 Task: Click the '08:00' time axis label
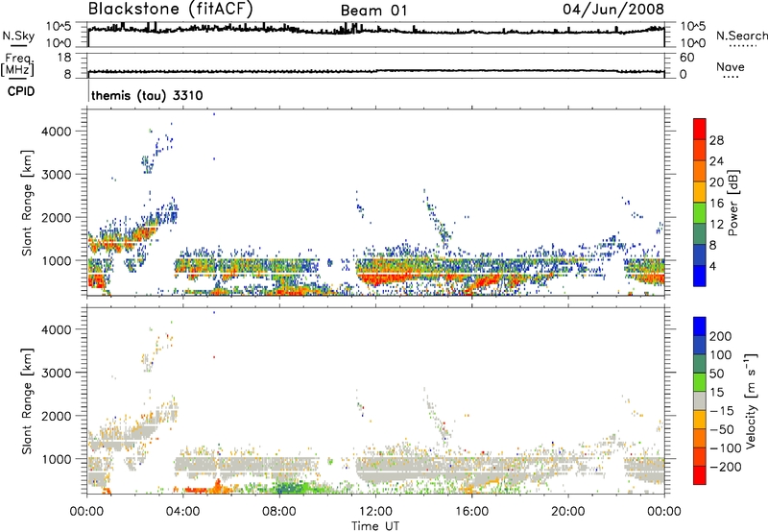point(279,512)
